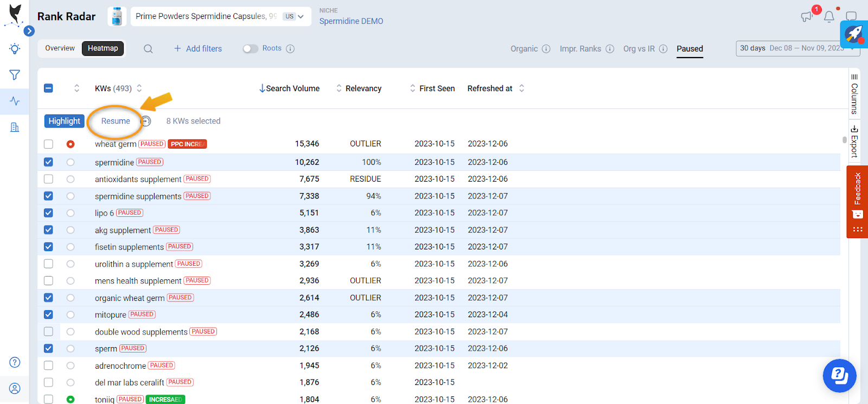Click the round icon next to Resume
This screenshot has height=404, width=868.
pos(146,121)
